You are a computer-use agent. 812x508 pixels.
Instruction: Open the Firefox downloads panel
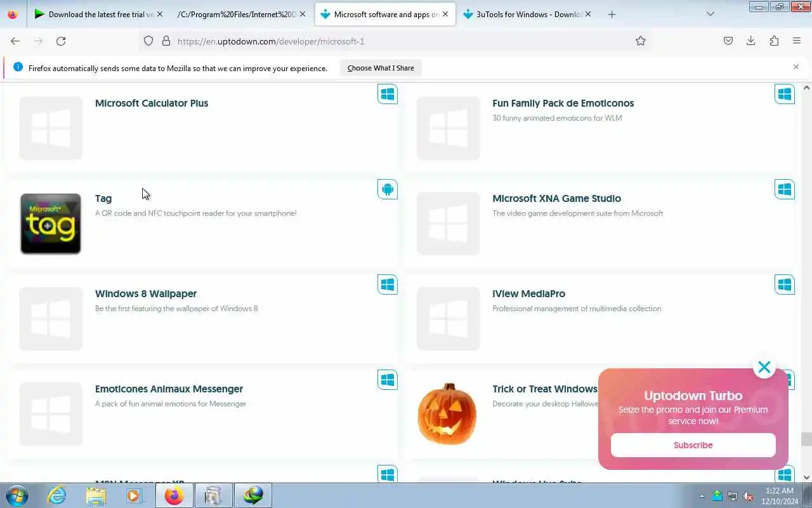(x=751, y=41)
